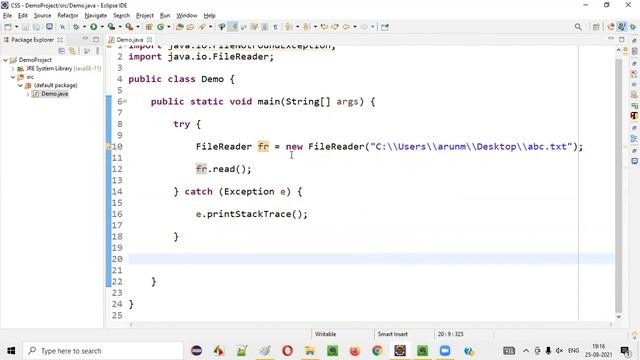The height and width of the screenshot is (360, 640).
Task: Open Run configurations dropdown arrow
Action: coord(102,27)
